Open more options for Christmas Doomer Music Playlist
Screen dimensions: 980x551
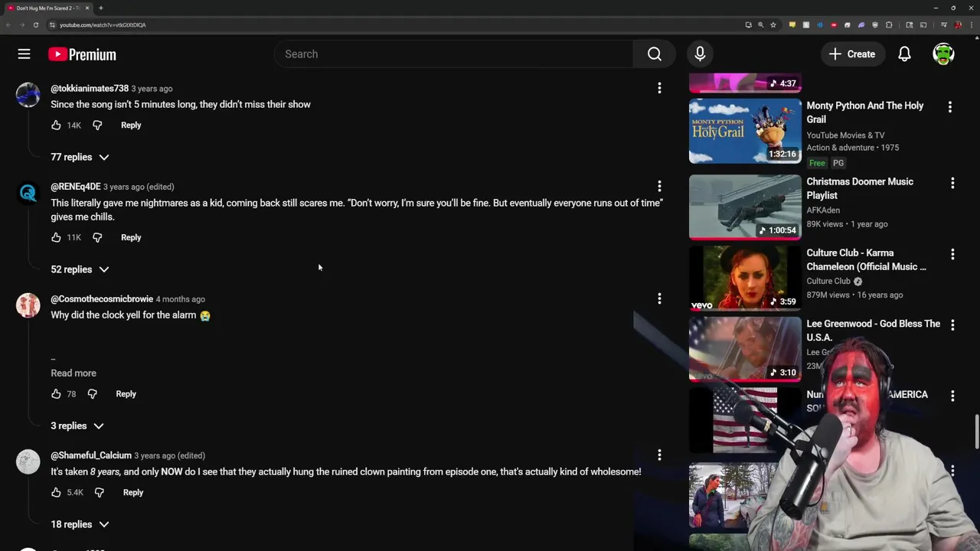(x=952, y=183)
